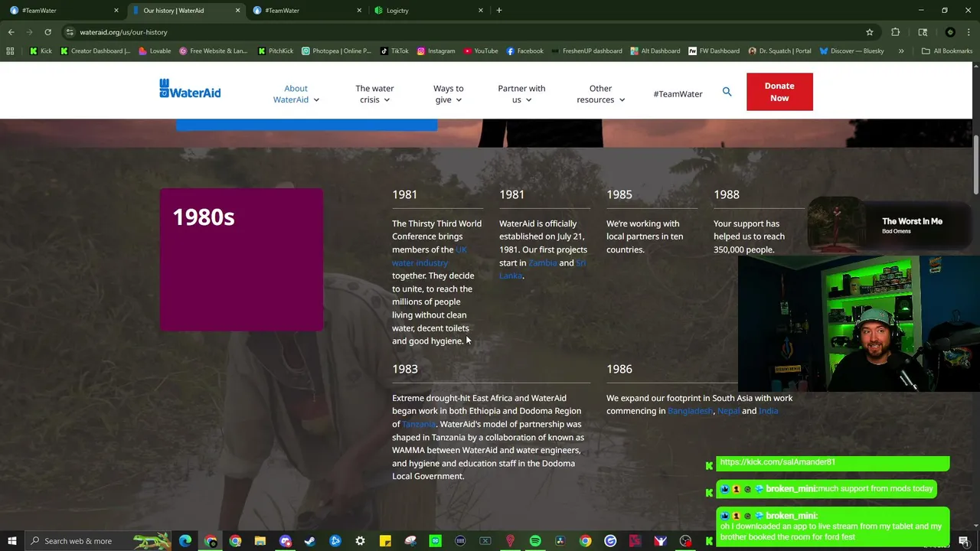Open the Kick bookmark

pyautogui.click(x=41, y=51)
